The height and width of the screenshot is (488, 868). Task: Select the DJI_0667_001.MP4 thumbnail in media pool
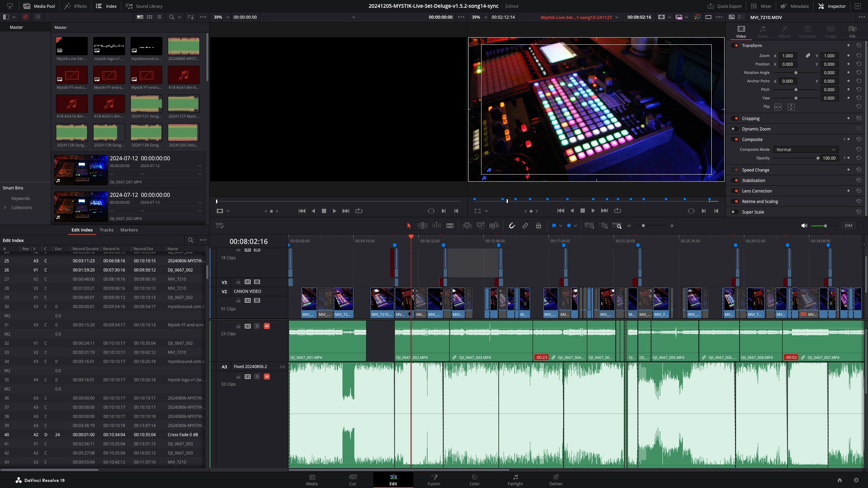[x=80, y=170]
